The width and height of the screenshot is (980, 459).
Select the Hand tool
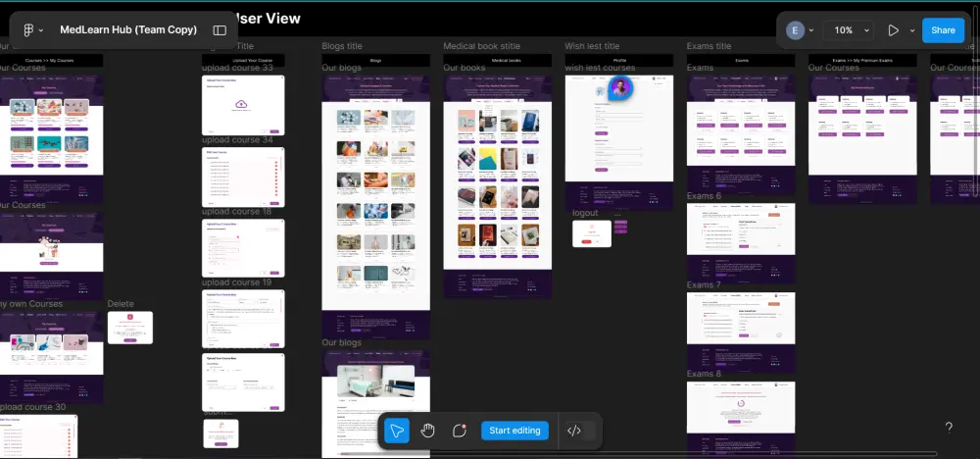[x=427, y=431]
